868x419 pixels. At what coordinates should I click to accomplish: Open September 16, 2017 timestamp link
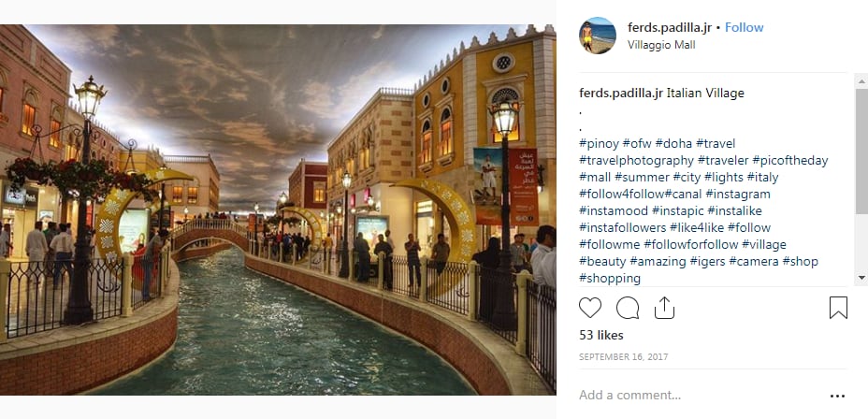click(x=623, y=357)
